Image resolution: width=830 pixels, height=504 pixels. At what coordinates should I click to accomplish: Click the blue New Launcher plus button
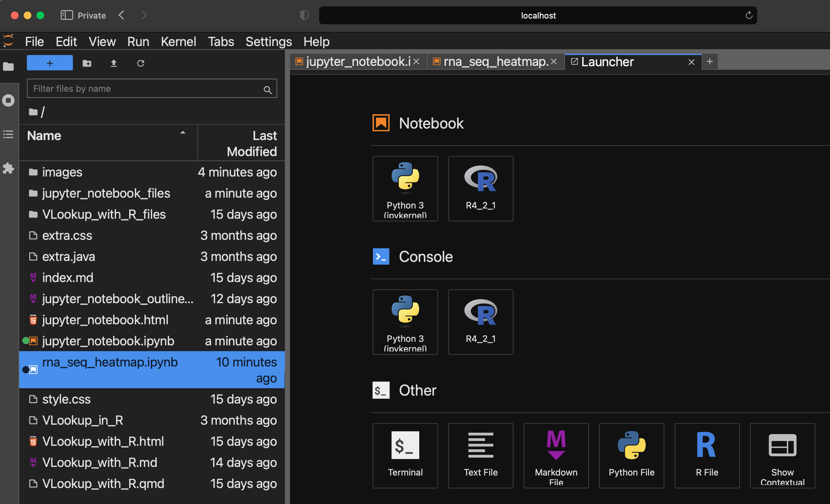[x=50, y=63]
